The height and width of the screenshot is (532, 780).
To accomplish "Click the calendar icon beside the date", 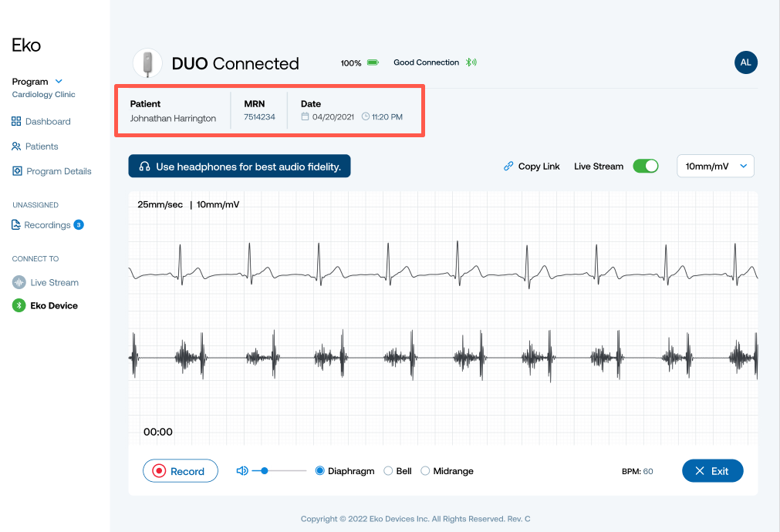I will click(305, 117).
